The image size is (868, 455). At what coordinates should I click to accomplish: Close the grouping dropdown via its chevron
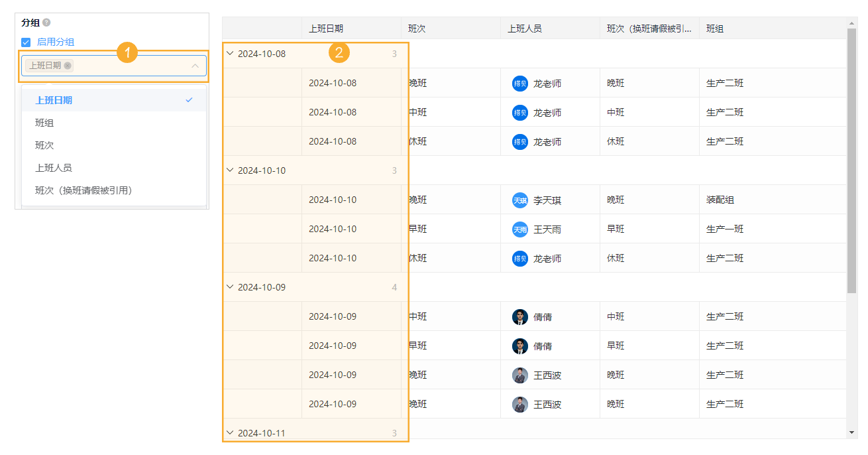pos(194,66)
